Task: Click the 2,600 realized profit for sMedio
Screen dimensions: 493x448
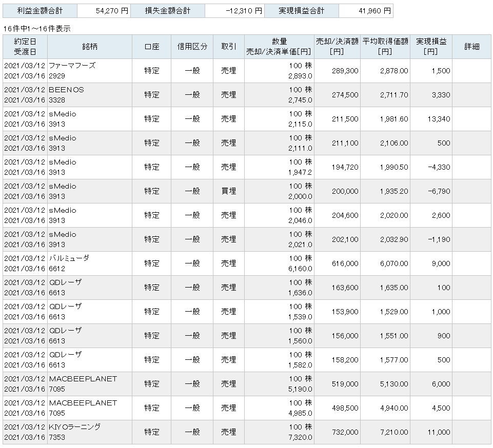Action: coord(441,215)
